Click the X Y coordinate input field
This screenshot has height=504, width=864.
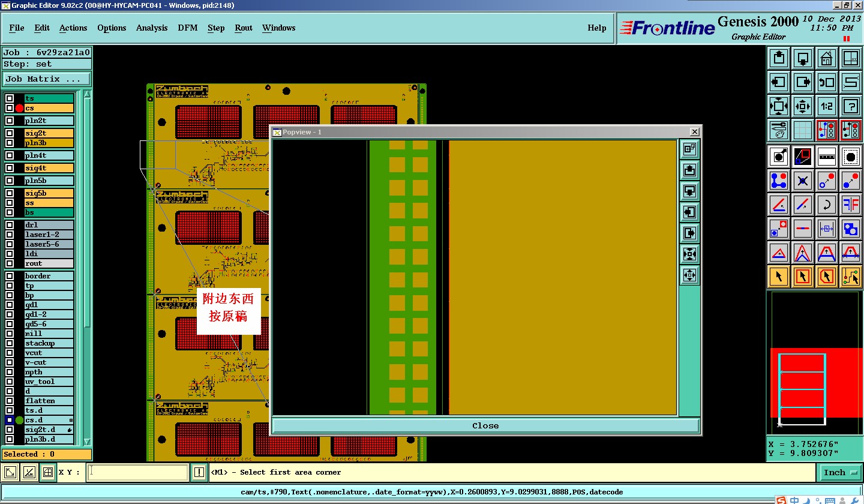(138, 472)
